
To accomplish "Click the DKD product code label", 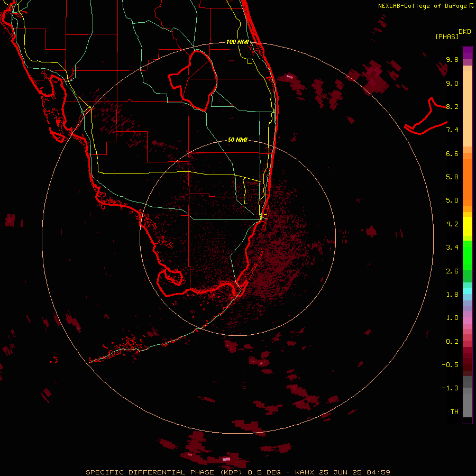I will 465,32.
